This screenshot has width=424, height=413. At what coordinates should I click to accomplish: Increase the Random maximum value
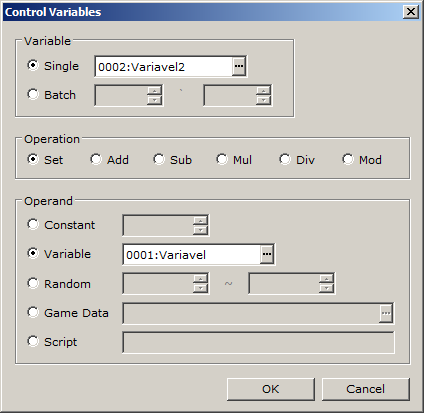coord(327,279)
